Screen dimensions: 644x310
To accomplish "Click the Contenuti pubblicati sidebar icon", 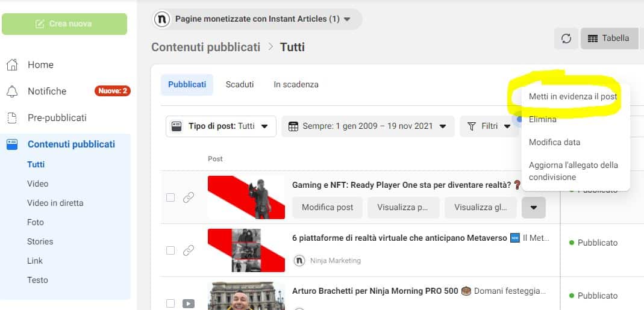I will point(12,144).
